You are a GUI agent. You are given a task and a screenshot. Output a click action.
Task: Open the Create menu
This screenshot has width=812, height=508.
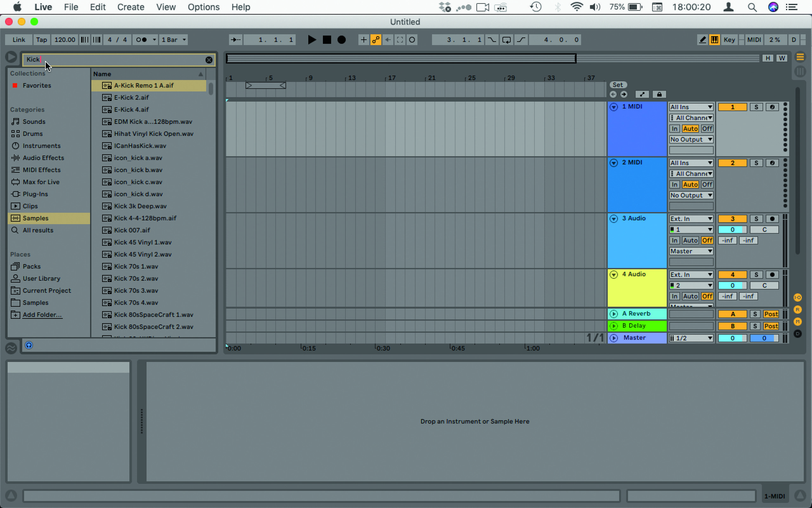[x=131, y=7]
